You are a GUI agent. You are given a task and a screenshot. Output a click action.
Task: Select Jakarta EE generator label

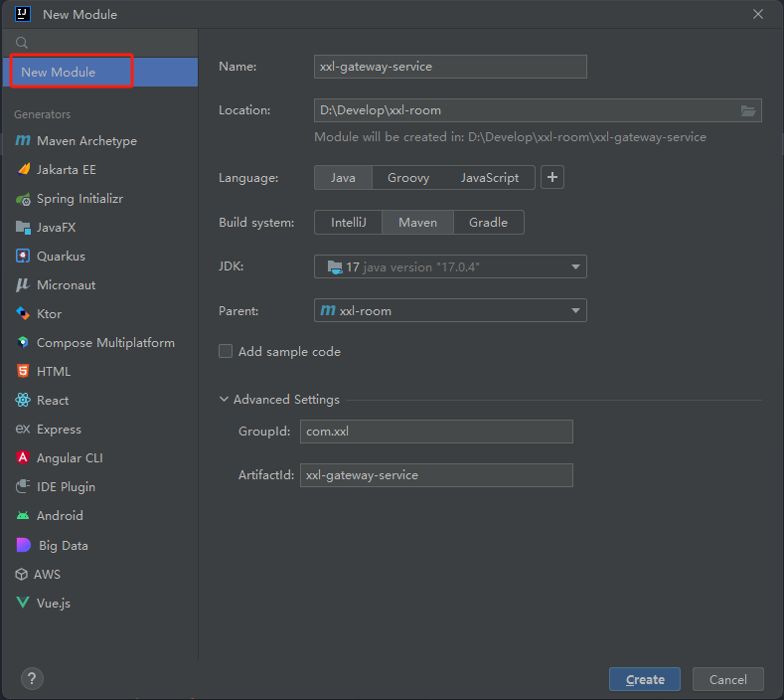67,170
